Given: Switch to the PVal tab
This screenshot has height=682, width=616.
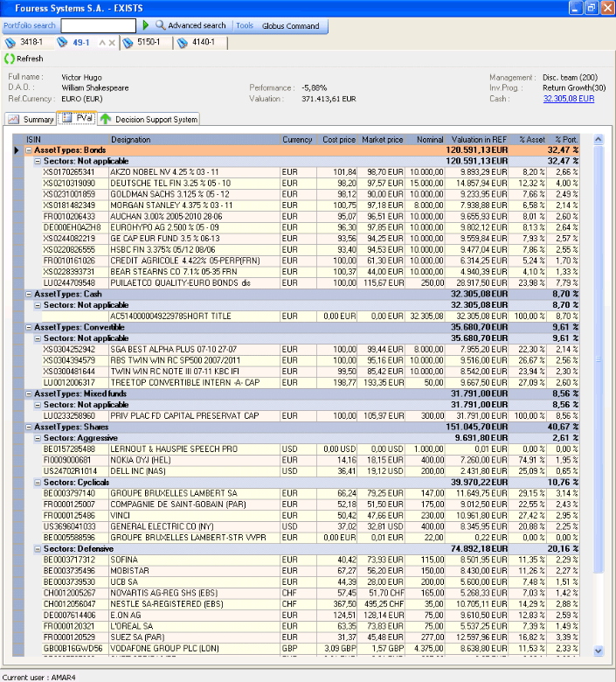Looking at the screenshot, I should click(x=77, y=118).
